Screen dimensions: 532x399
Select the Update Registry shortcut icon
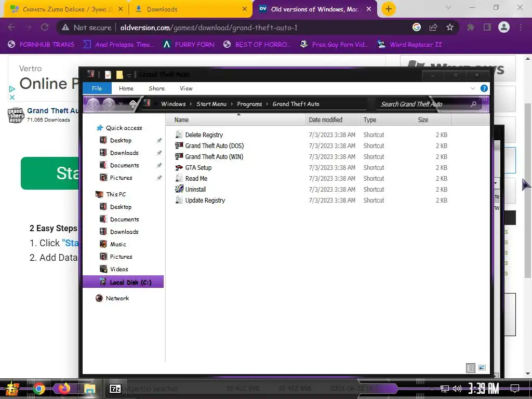coord(179,200)
